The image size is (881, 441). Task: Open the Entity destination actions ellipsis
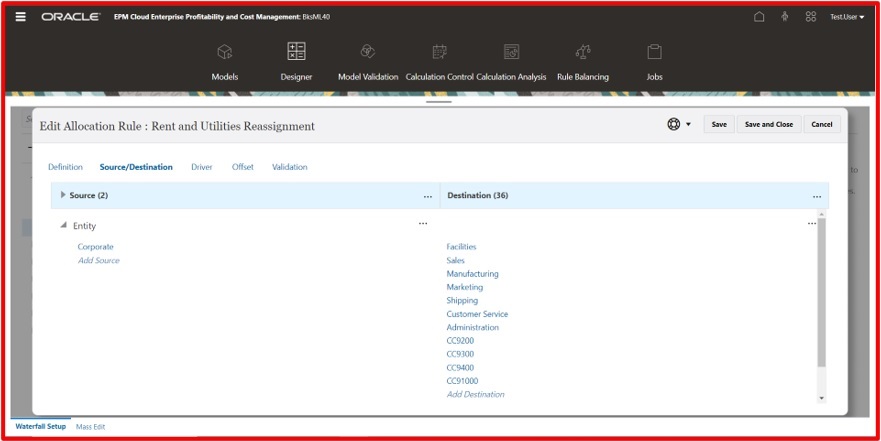(812, 224)
